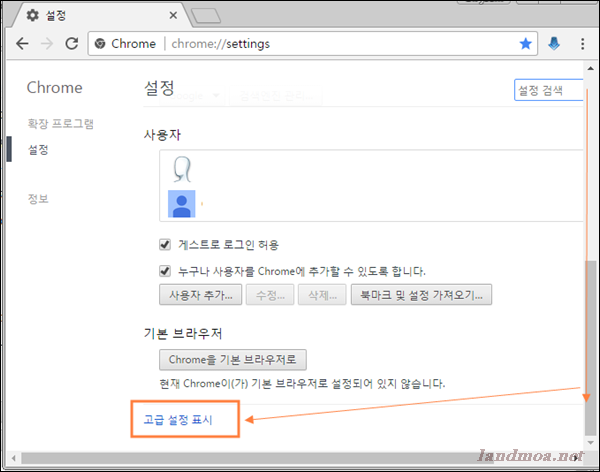
Task: Go back with the back arrow
Action: point(22,44)
